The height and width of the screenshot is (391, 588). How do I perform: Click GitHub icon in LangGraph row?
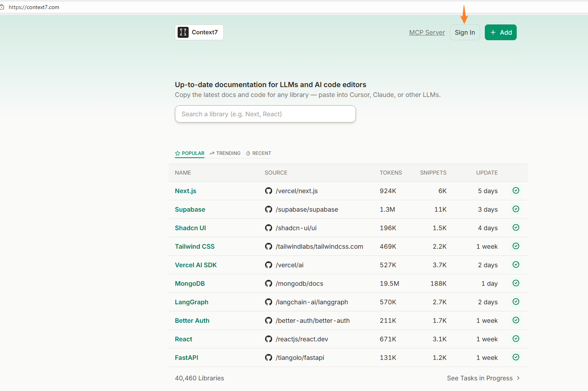click(x=269, y=302)
